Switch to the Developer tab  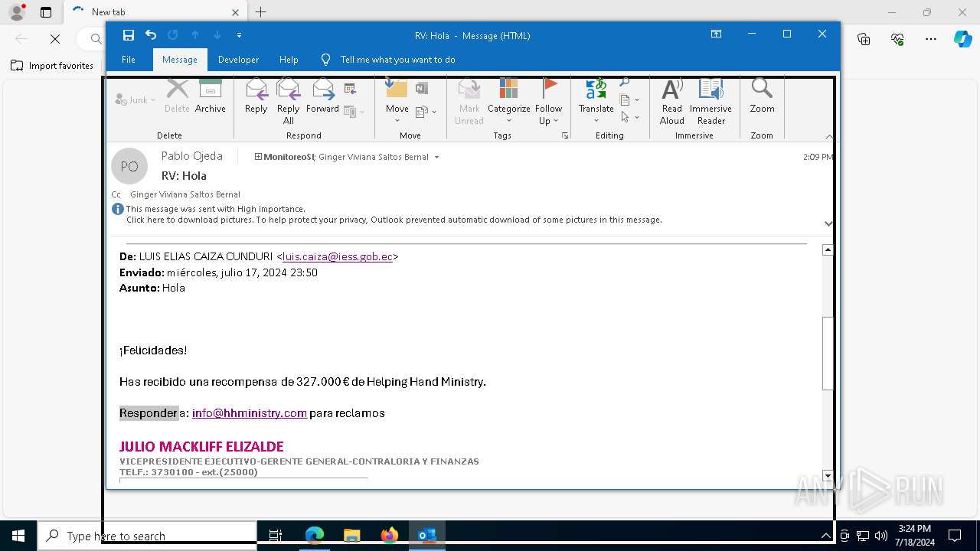click(238, 60)
